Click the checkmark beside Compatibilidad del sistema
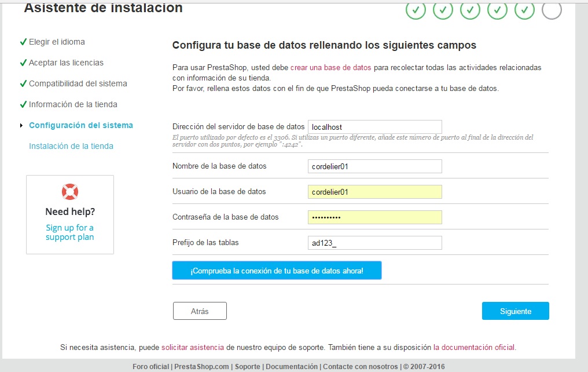Screen dimensions: 588x372 23,83
